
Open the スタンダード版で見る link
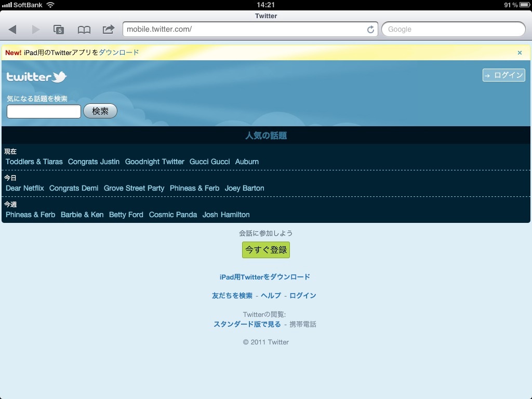point(247,324)
